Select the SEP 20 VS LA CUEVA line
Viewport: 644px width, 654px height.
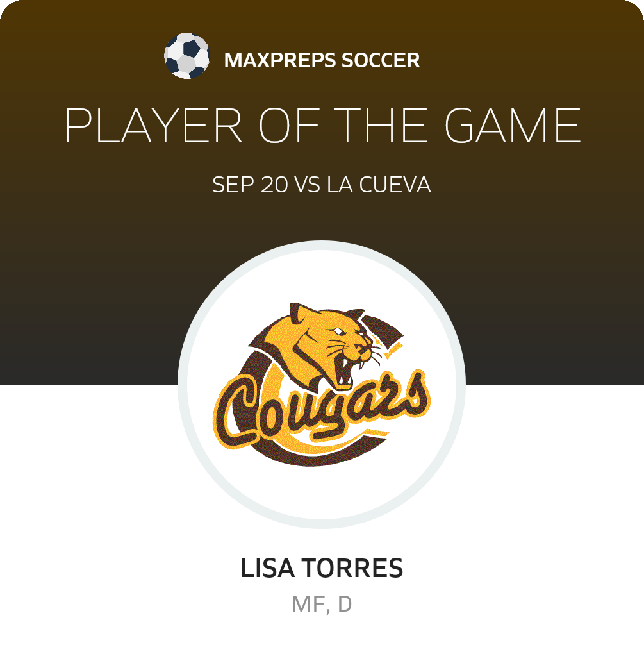tap(322, 185)
